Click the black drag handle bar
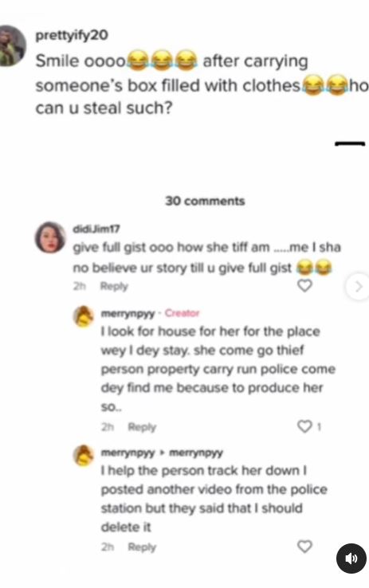Image resolution: width=369 pixels, height=588 pixels. pos(350,144)
